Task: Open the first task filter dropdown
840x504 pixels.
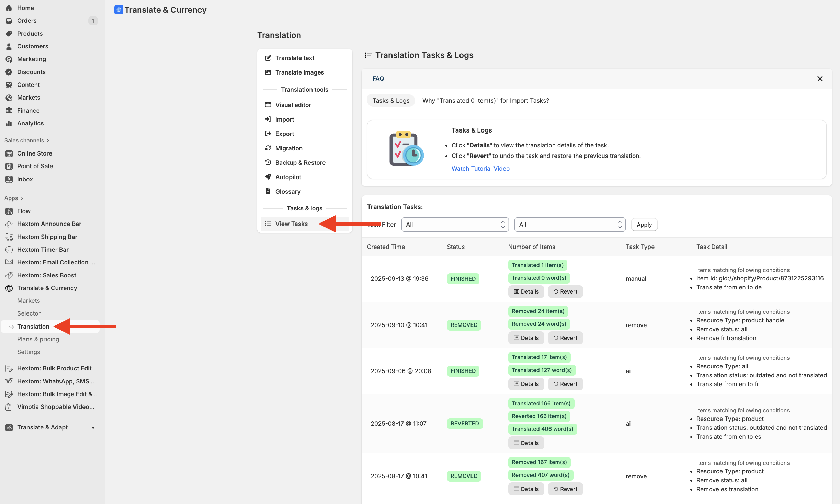Action: coord(455,225)
